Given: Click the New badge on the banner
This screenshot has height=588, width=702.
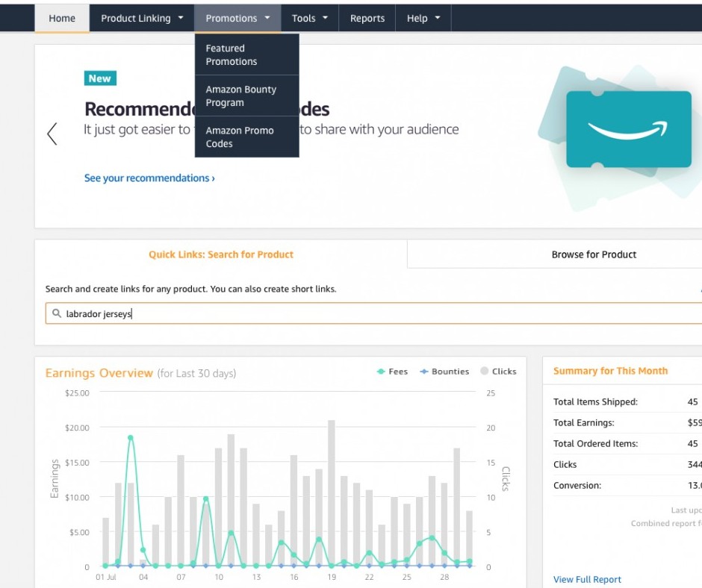Looking at the screenshot, I should pyautogui.click(x=100, y=78).
